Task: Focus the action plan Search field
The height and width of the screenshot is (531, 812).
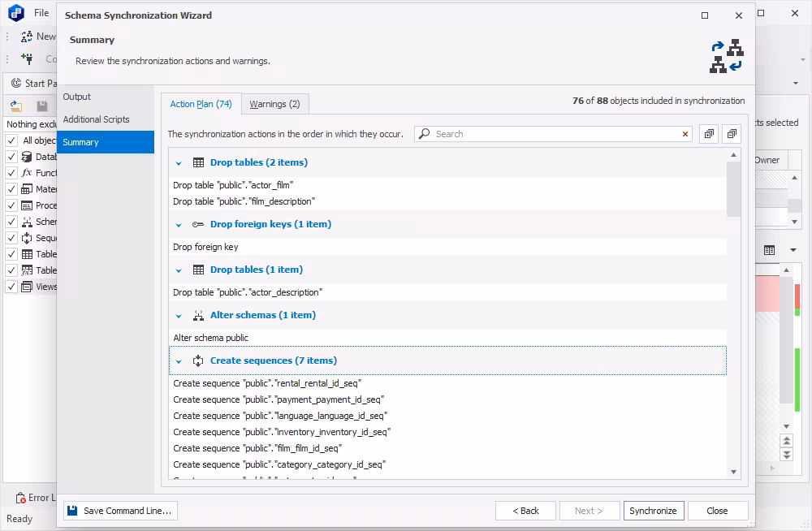Action: [x=554, y=134]
